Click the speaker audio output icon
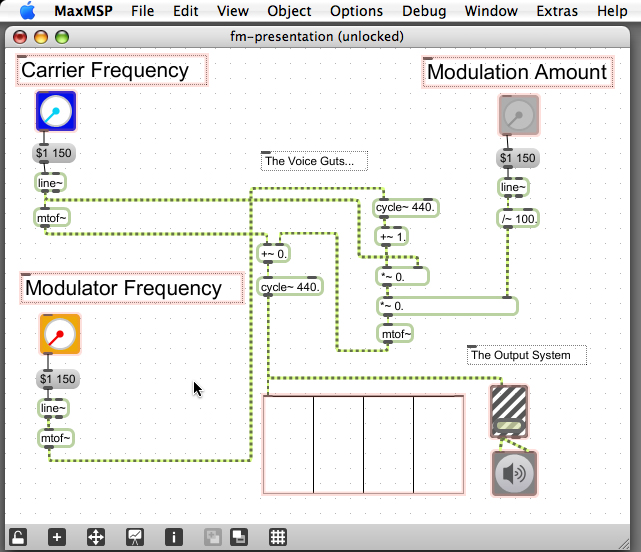This screenshot has height=552, width=641. click(514, 472)
